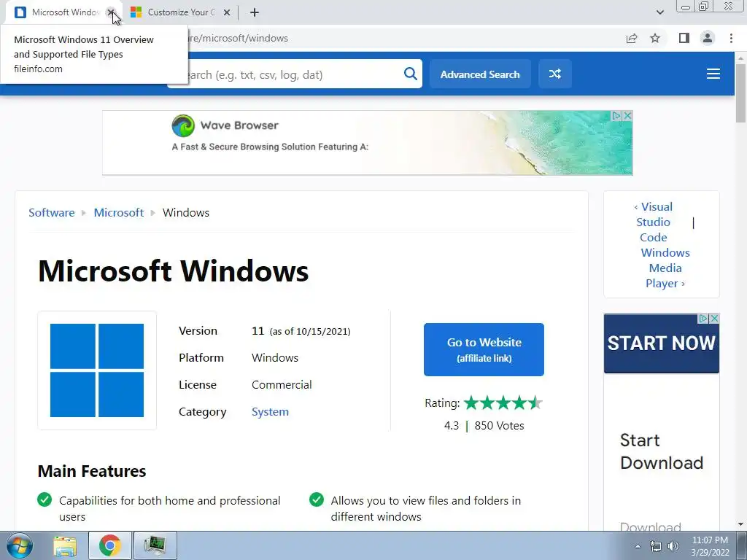Open the System category link
The image size is (747, 560).
tap(270, 411)
